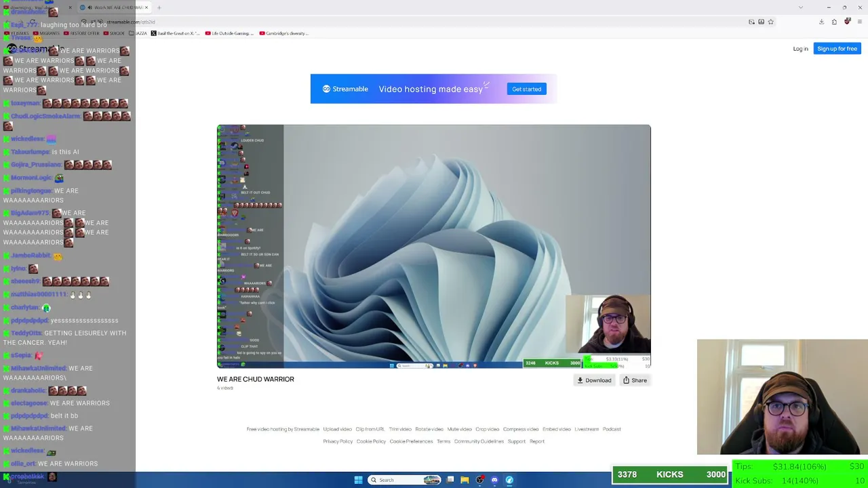Play the WE ARE CHUD WARRIOR video

(434, 247)
